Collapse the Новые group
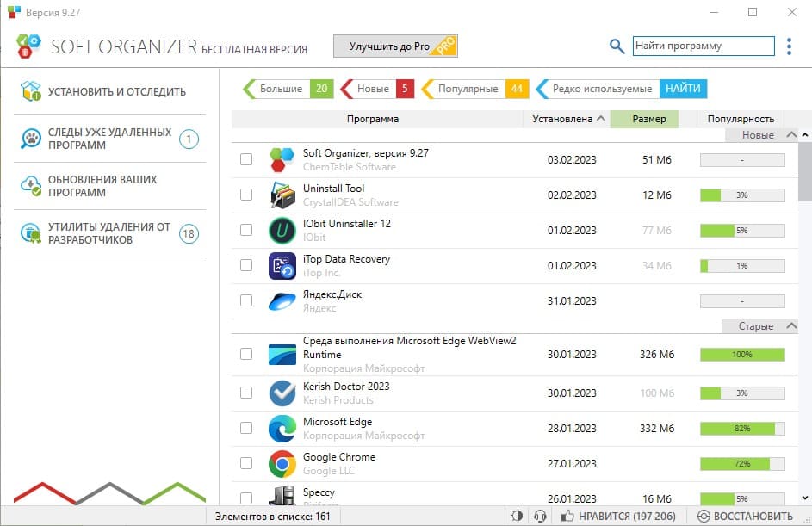Image resolution: width=812 pixels, height=526 pixels. click(791, 134)
